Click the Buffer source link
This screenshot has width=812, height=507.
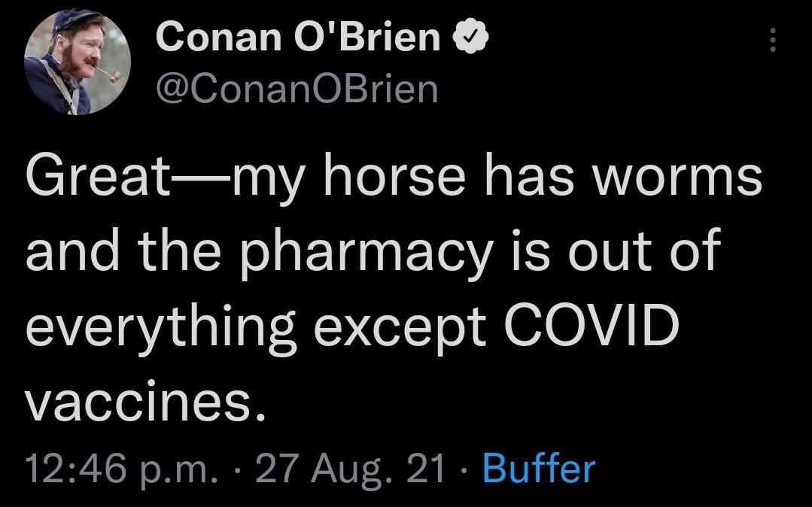pyautogui.click(x=538, y=468)
